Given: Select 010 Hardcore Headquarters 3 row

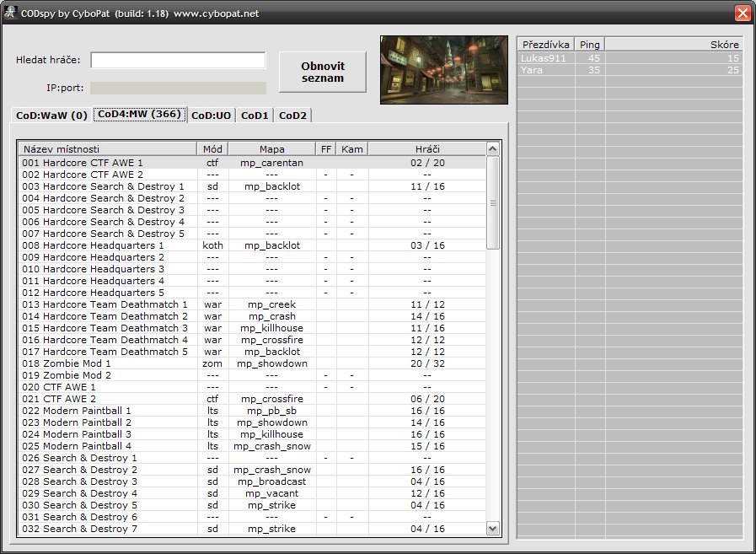Looking at the screenshot, I should (252, 269).
